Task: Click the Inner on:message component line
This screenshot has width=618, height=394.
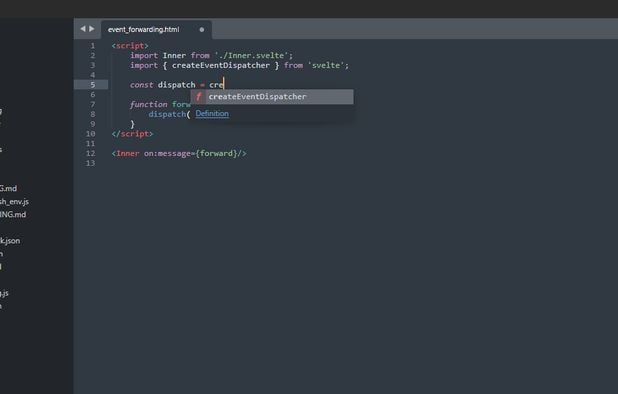Action: 179,153
